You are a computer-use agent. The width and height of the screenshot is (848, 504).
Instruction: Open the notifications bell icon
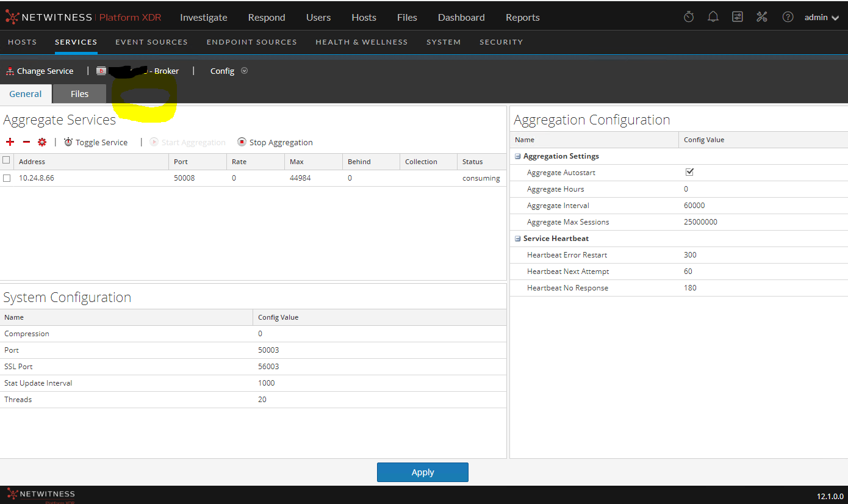[713, 17]
